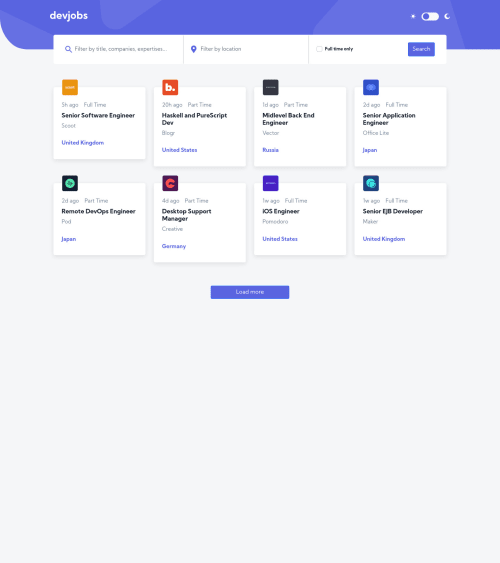Click the 1d ago posting time
This screenshot has width=500, height=563.
pos(271,105)
